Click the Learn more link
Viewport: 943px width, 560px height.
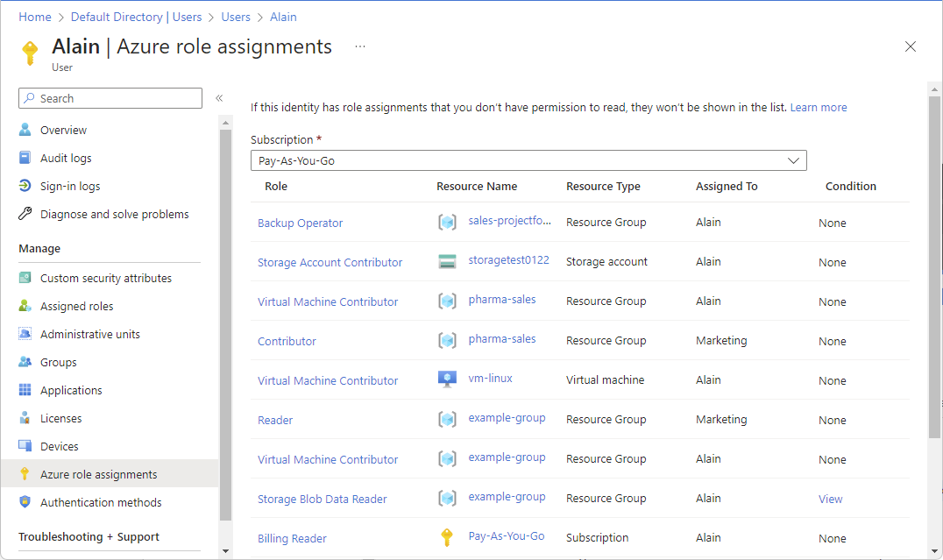[x=818, y=107]
